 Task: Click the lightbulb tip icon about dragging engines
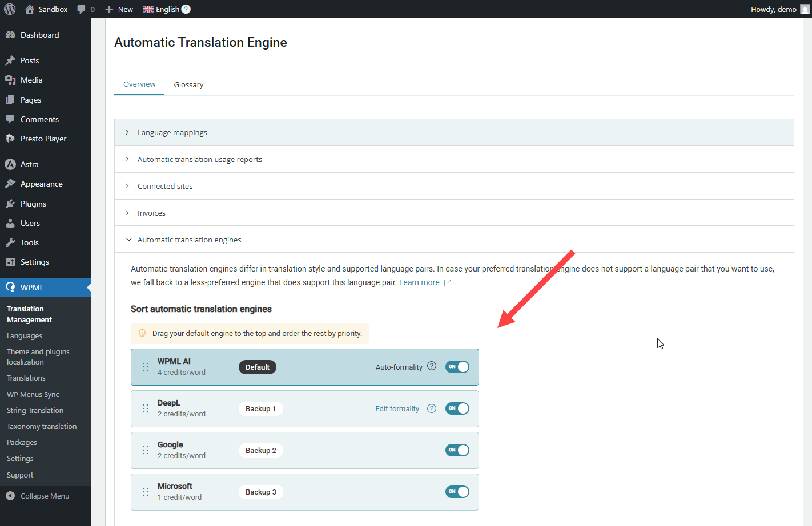point(142,334)
